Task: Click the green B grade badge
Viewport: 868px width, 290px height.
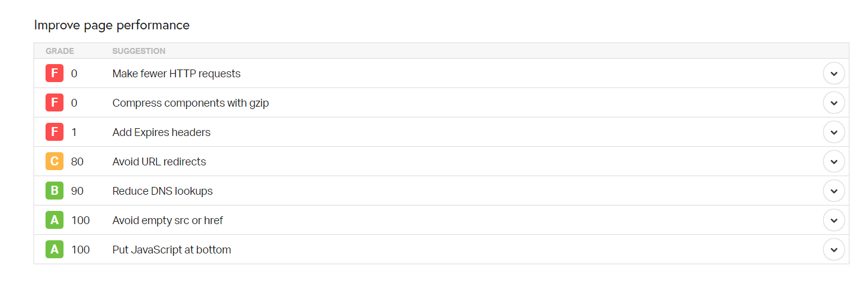Action: (x=55, y=191)
